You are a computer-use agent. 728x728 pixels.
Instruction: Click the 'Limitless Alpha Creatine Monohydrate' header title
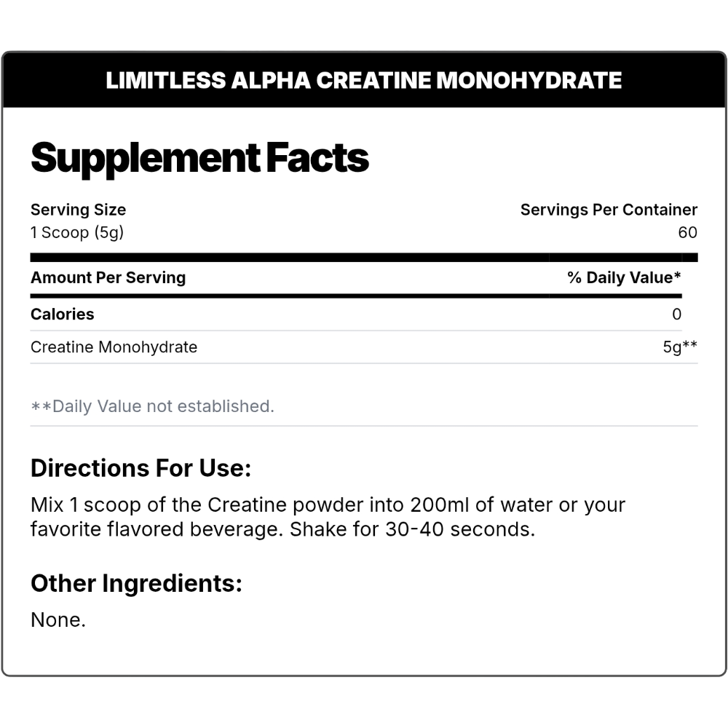(x=364, y=80)
